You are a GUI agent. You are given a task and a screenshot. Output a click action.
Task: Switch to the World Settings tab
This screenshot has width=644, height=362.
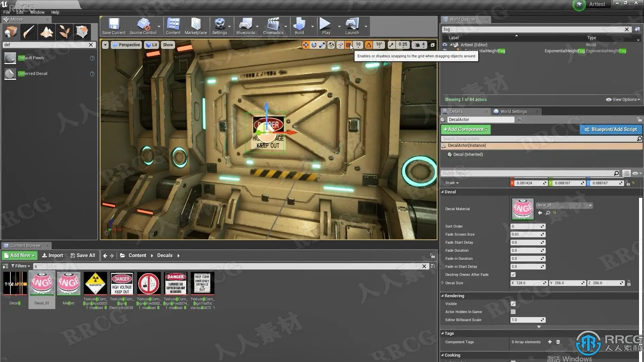[513, 112]
